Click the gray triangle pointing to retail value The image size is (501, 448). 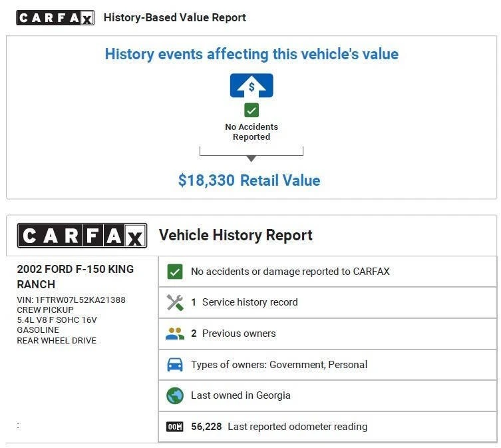251,158
